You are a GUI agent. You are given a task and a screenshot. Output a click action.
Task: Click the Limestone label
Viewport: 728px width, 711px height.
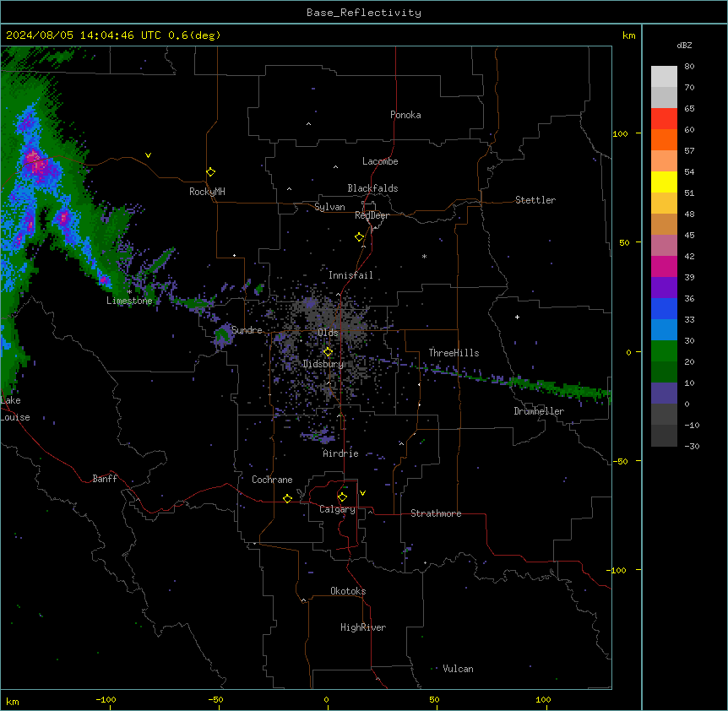[x=129, y=301]
